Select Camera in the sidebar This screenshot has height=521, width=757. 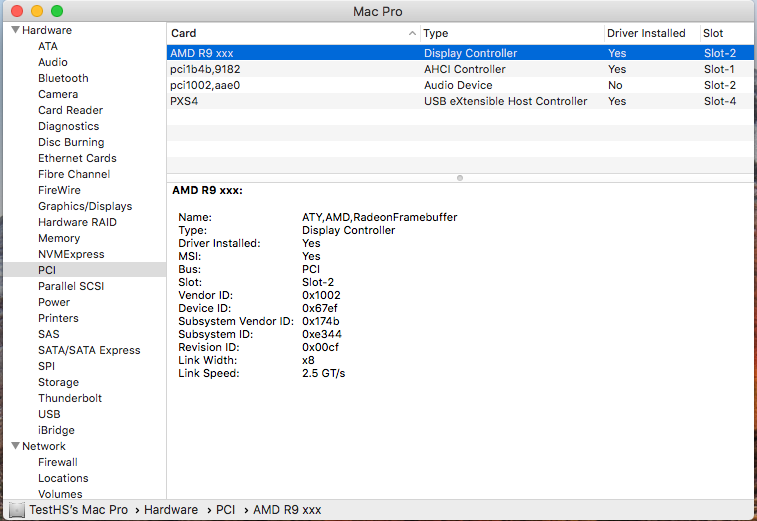click(58, 94)
